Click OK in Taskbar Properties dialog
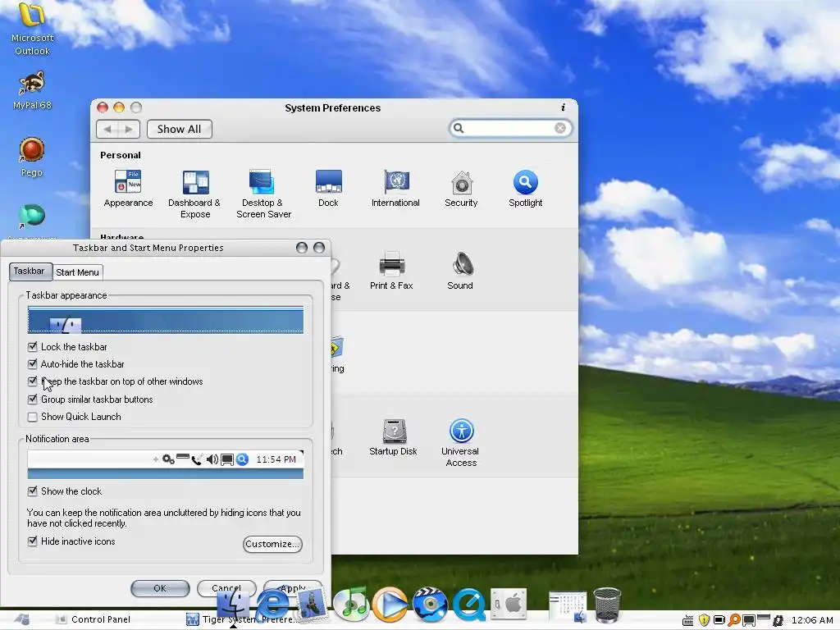The image size is (840, 630). pos(160,587)
